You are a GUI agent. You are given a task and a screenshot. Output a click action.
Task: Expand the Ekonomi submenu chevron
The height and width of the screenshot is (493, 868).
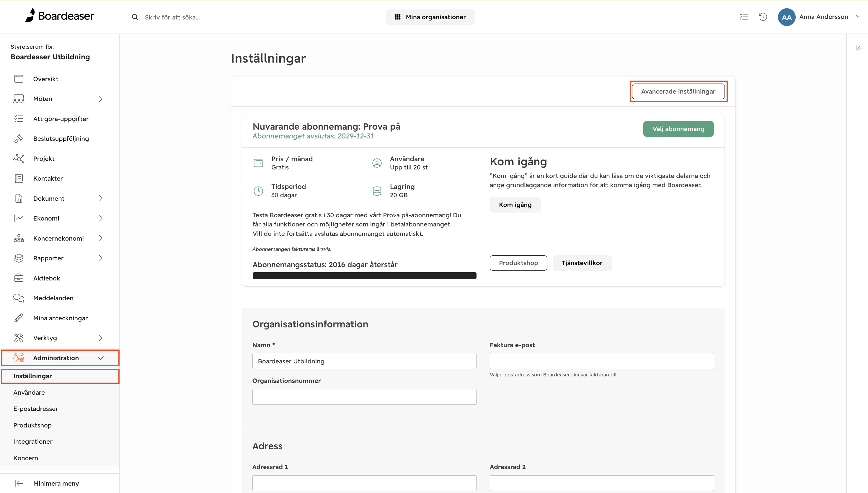point(101,218)
